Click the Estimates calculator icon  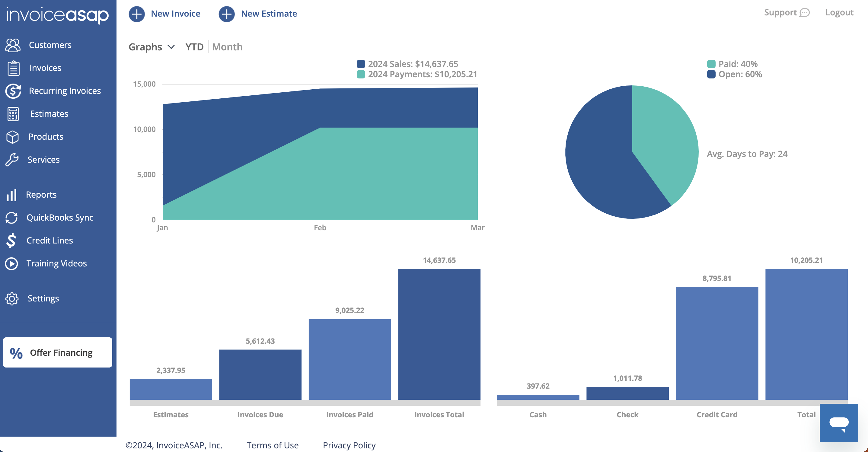tap(12, 114)
